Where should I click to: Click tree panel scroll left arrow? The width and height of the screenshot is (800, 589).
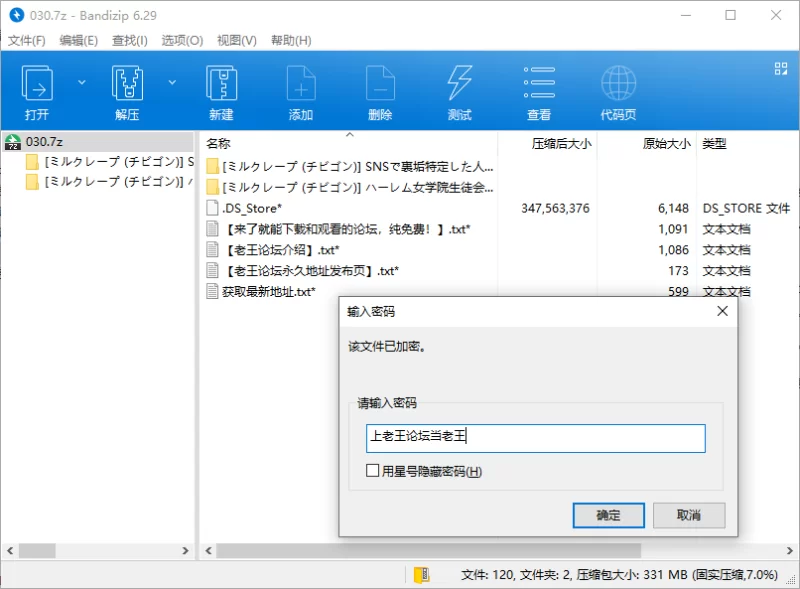click(x=10, y=551)
